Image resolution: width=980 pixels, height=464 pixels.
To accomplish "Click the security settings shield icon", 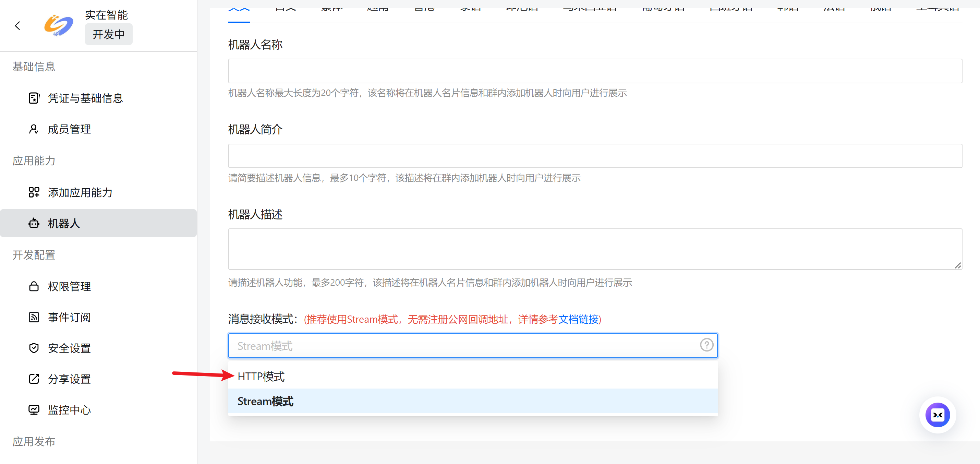I will coord(34,348).
